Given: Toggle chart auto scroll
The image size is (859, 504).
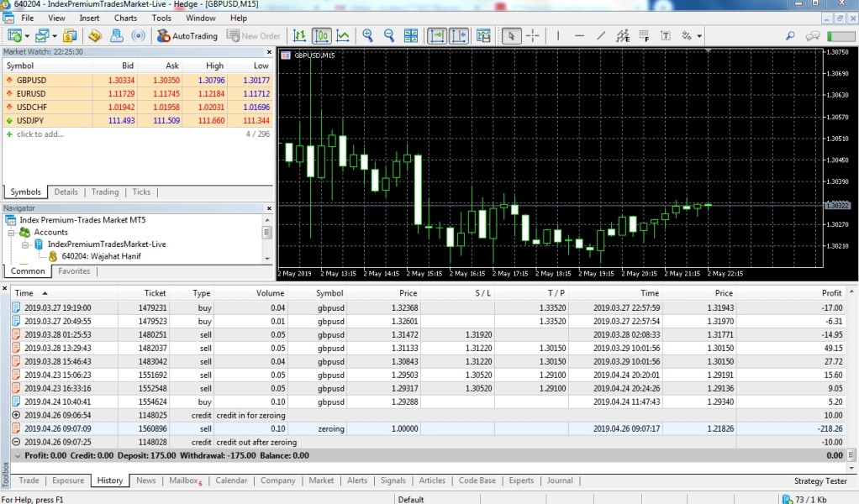Looking at the screenshot, I should (436, 36).
